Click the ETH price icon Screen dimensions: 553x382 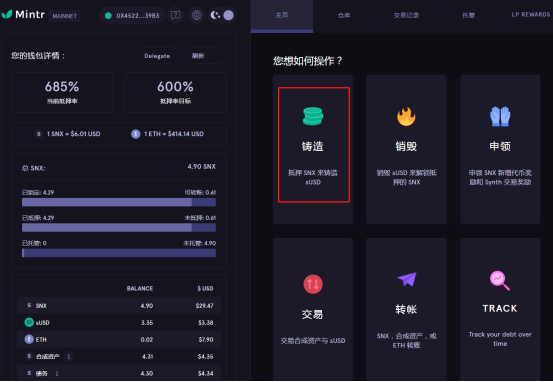(136, 134)
